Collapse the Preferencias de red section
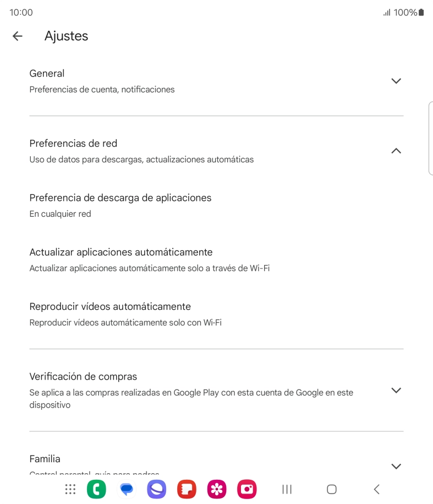Screen dimensions: 433x504 point(396,151)
